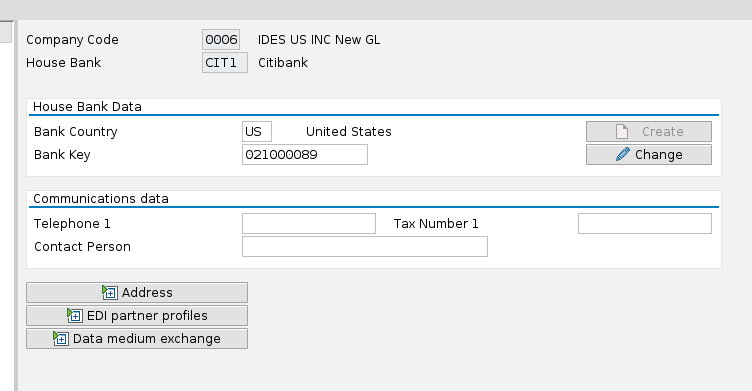Click the 'Tax Number 1' label
752x391 pixels.
click(436, 224)
